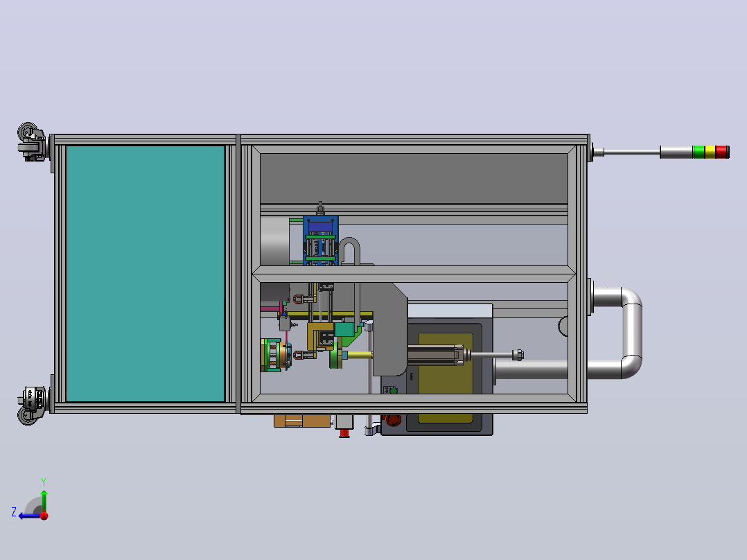Image resolution: width=747 pixels, height=560 pixels.
Task: Select the teal panel on the machine frame
Action: point(146,274)
